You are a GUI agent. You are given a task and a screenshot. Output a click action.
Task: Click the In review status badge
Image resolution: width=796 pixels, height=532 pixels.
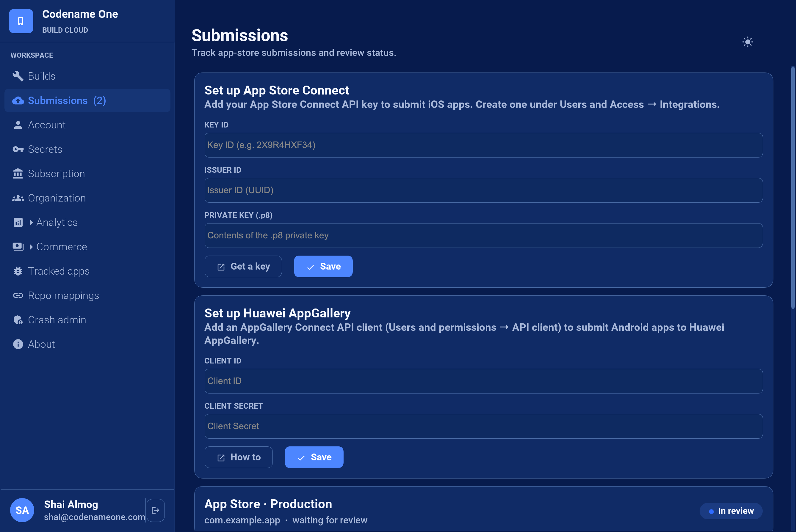click(x=731, y=511)
